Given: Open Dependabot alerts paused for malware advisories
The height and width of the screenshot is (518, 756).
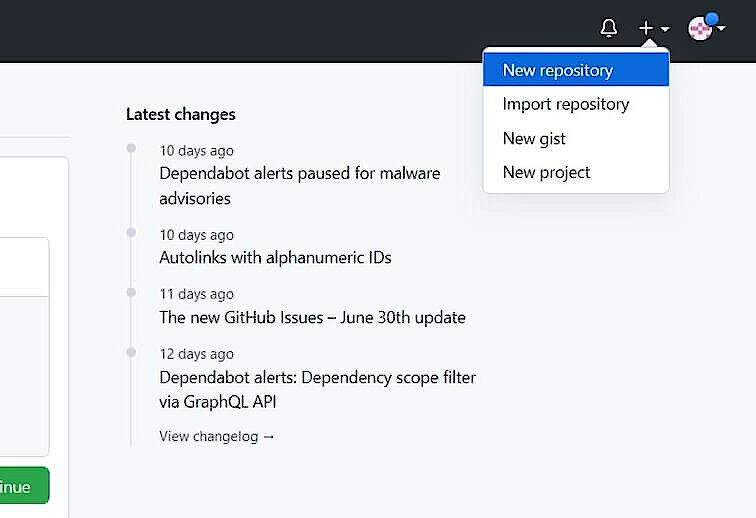Looking at the screenshot, I should 299,186.
